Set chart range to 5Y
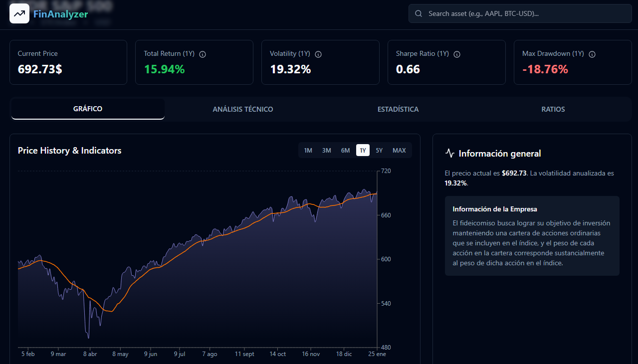638x364 pixels. click(x=379, y=151)
